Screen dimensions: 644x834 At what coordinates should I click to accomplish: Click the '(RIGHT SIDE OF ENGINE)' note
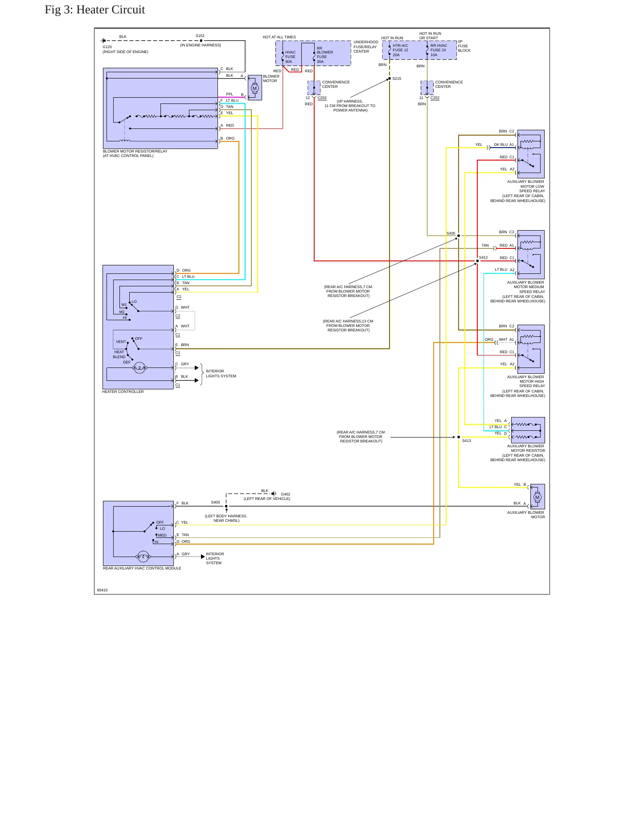(x=125, y=52)
